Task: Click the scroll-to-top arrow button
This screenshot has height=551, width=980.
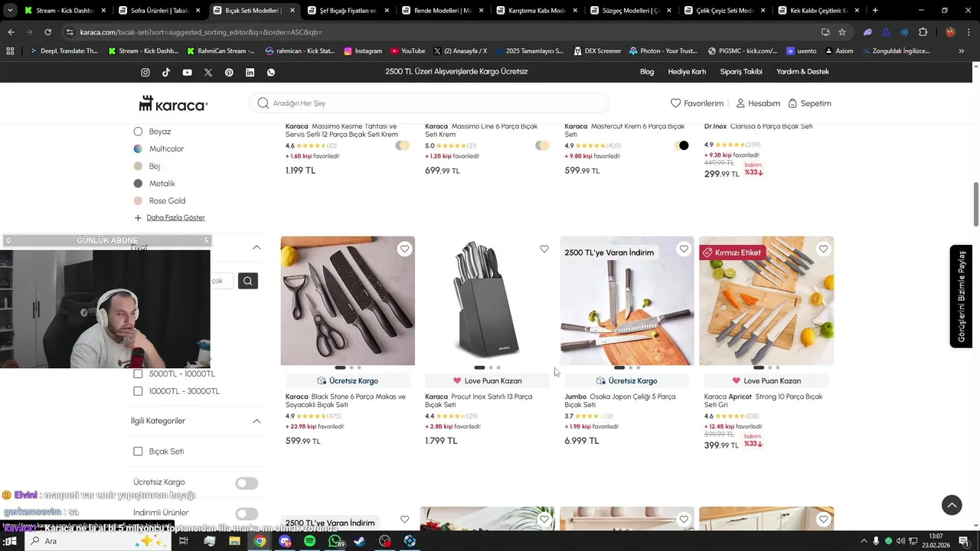Action: coord(952,504)
